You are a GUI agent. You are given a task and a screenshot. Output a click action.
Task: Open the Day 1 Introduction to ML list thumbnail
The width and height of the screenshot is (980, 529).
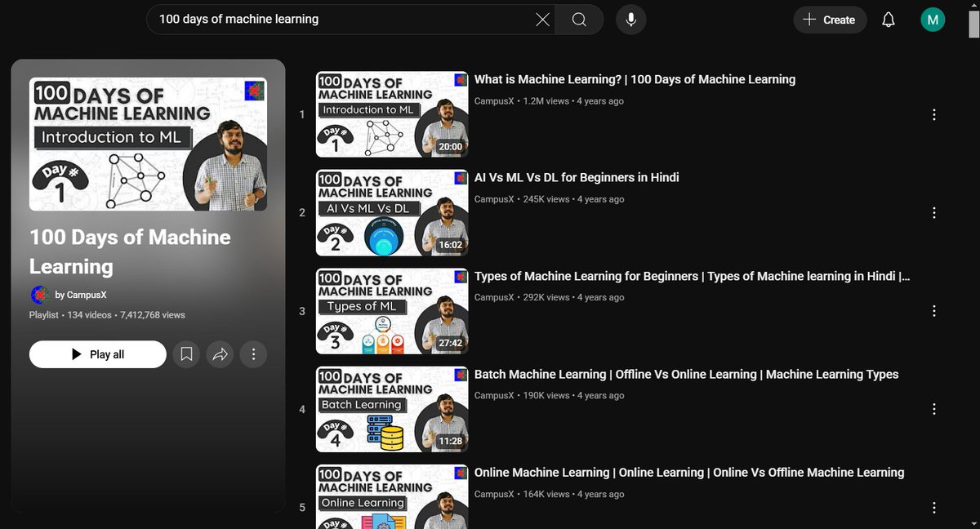point(392,114)
